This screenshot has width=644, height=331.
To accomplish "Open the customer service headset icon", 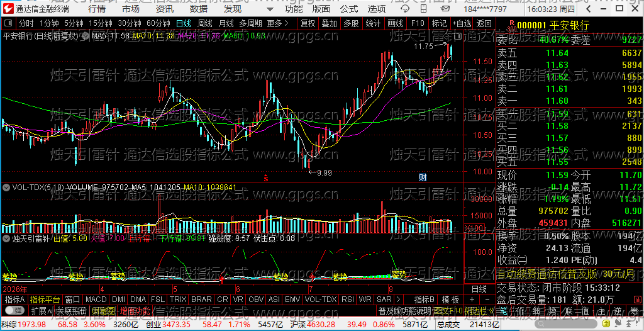I will (x=405, y=9).
